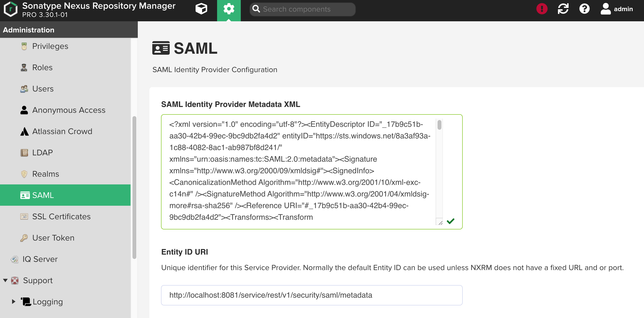Open LDAP settings page
The height and width of the screenshot is (318, 644).
(x=42, y=153)
